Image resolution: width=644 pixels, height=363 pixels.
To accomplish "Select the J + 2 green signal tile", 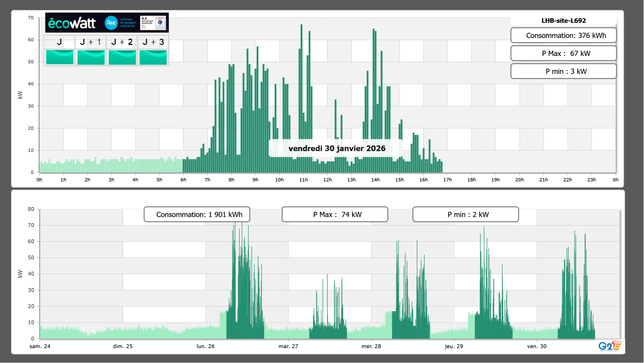I will [x=122, y=57].
